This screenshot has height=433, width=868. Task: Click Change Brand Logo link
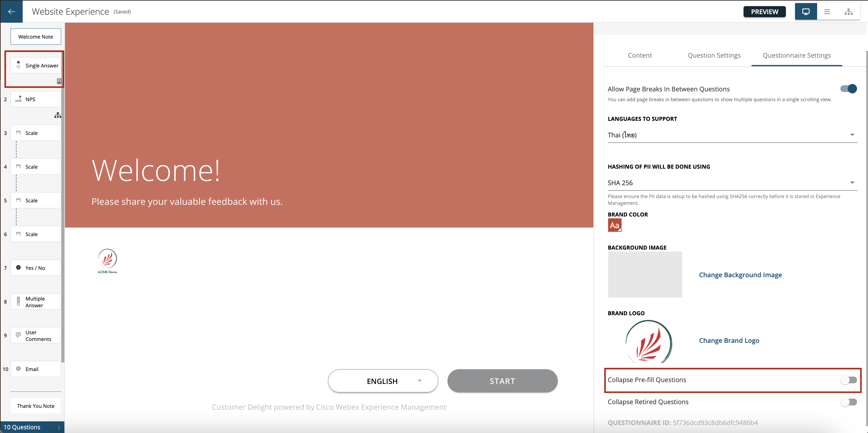[x=729, y=341]
